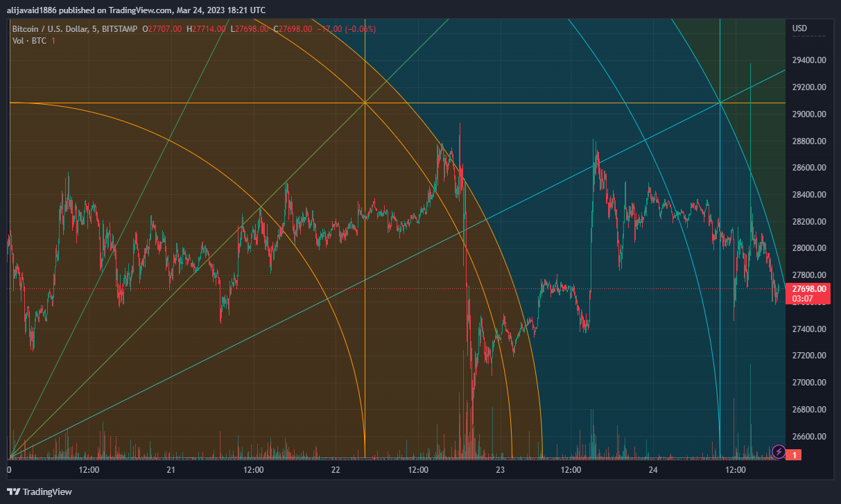Screen dimensions: 841x504
Task: Click the 27200.00 price axis label
Action: [809, 356]
